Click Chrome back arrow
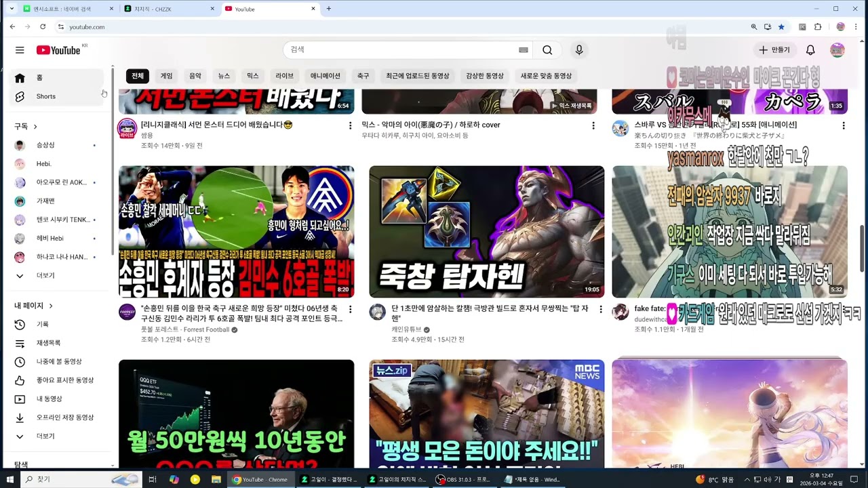The height and width of the screenshot is (488, 868). [12, 26]
